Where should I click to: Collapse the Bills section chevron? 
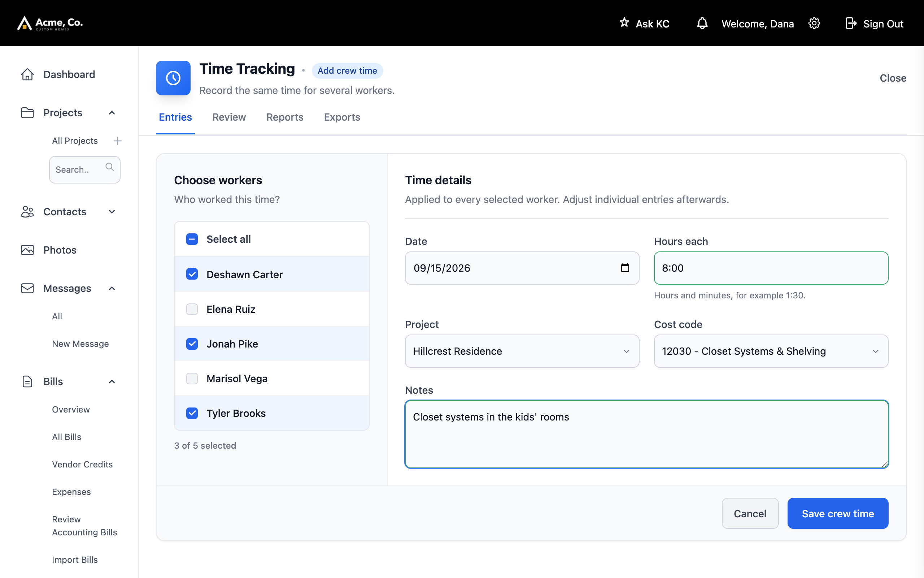tap(112, 381)
